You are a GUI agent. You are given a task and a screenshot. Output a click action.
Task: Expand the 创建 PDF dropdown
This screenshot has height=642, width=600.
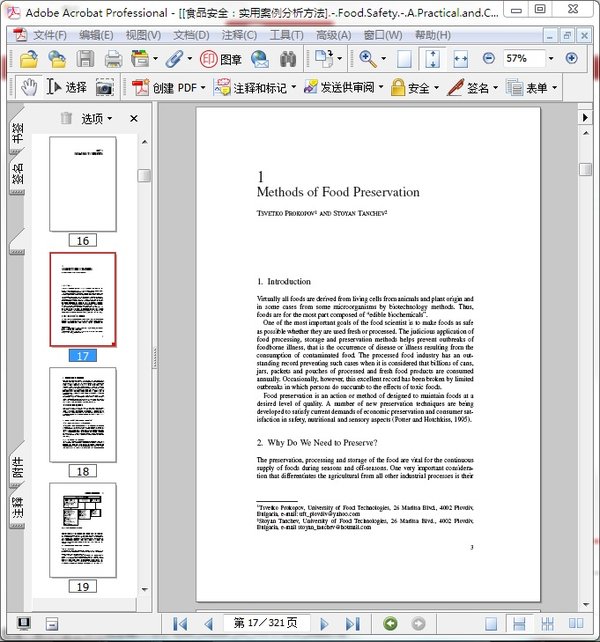pos(203,87)
